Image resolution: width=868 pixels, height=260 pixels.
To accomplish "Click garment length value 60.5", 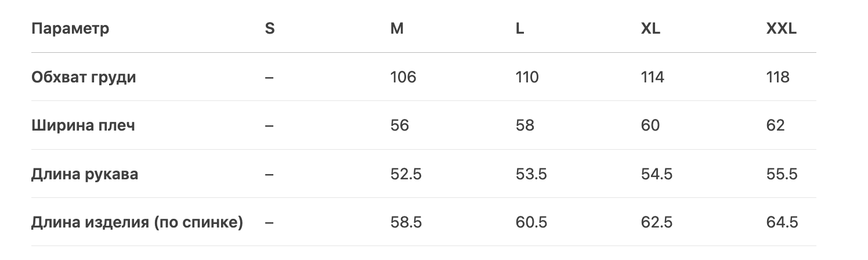I will click(531, 222).
